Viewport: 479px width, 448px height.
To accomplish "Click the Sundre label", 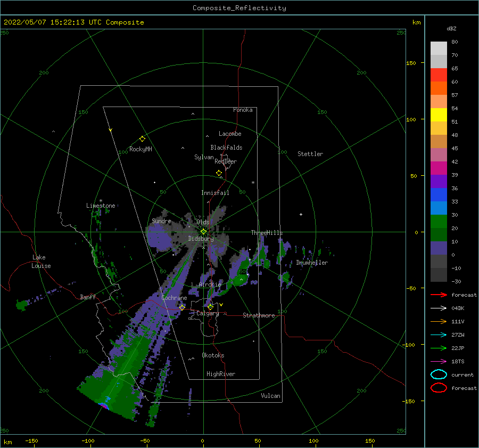I will [161, 221].
